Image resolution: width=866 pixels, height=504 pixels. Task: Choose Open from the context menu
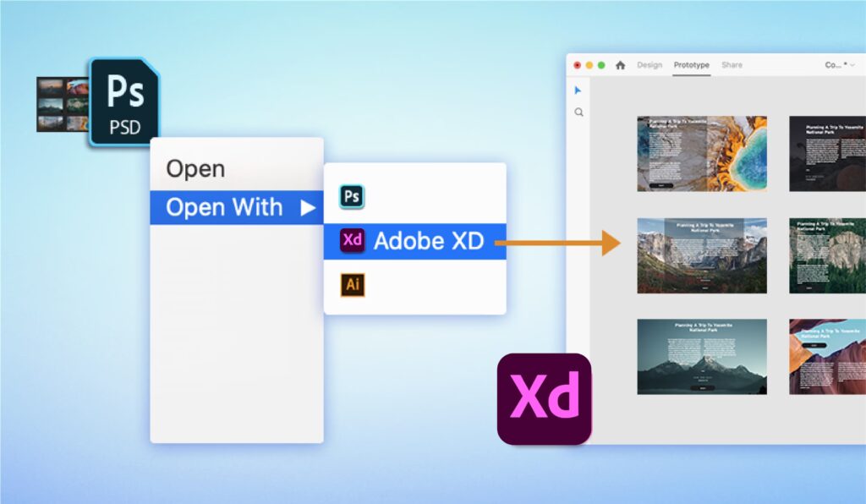195,169
